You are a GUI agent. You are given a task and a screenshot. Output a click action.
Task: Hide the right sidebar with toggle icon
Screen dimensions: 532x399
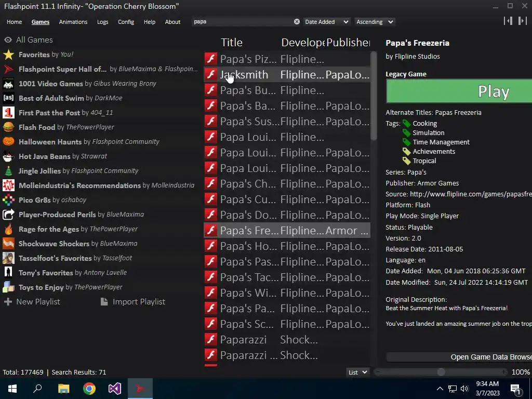pos(522,21)
